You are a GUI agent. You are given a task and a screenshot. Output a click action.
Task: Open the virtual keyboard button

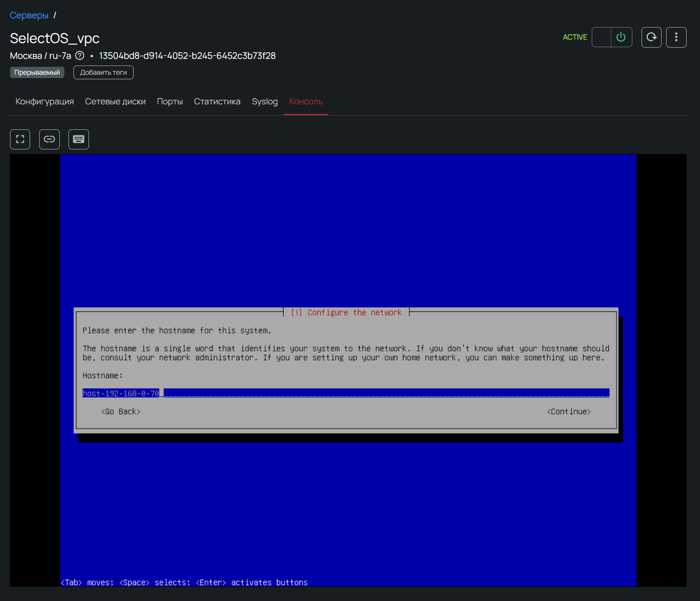tap(79, 139)
